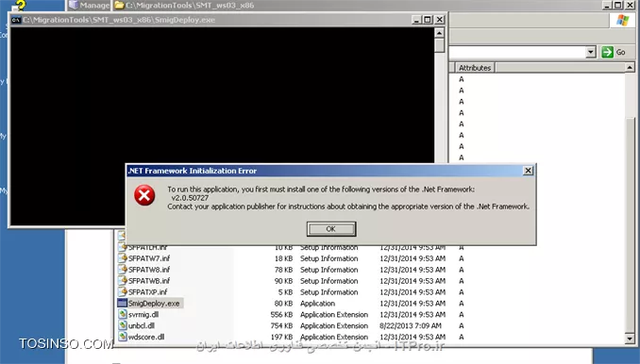The width and height of the screenshot is (640, 364).
Task: Click the unbcl.dll file icon
Action: point(123,325)
